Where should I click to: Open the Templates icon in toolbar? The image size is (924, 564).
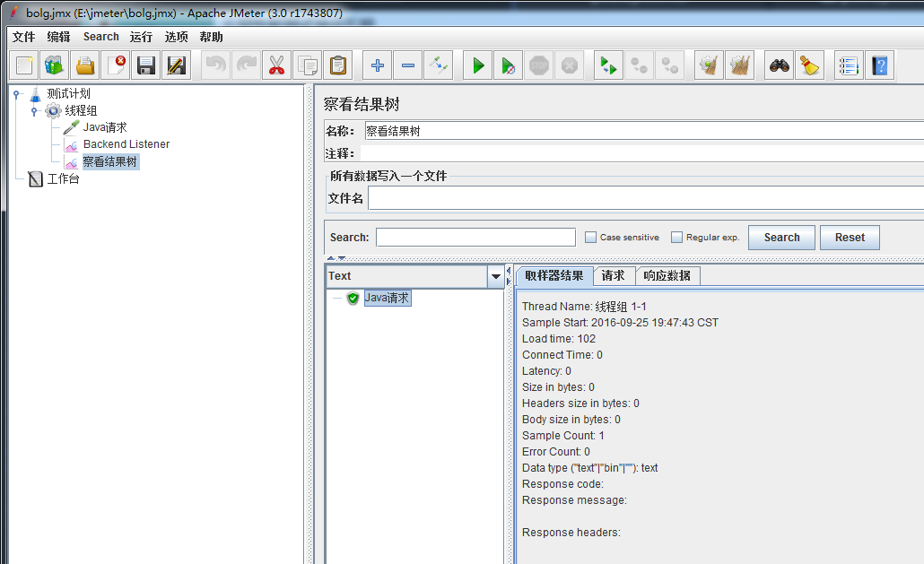click(x=55, y=65)
